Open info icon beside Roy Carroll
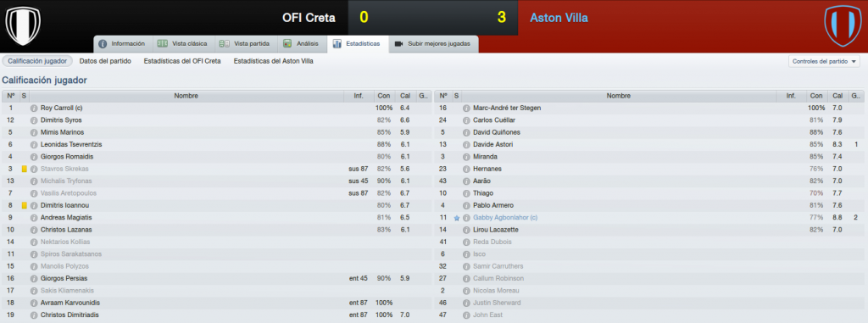Image resolution: width=868 pixels, height=323 pixels. pyautogui.click(x=34, y=108)
